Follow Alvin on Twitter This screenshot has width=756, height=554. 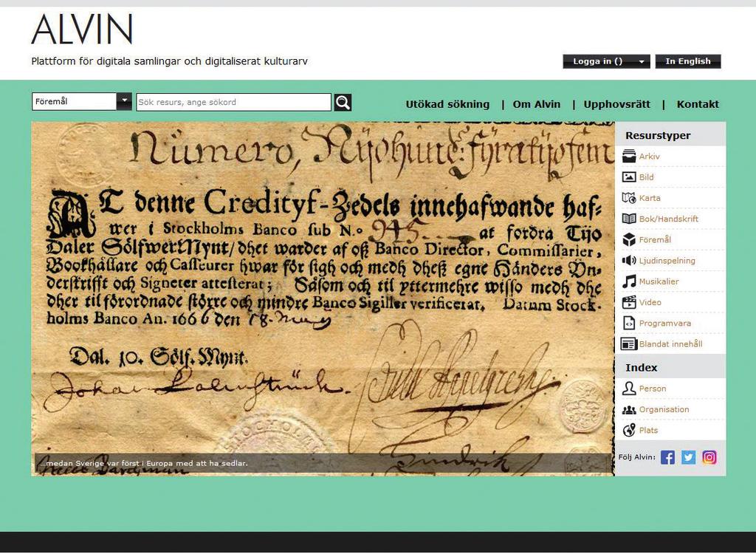tap(689, 457)
